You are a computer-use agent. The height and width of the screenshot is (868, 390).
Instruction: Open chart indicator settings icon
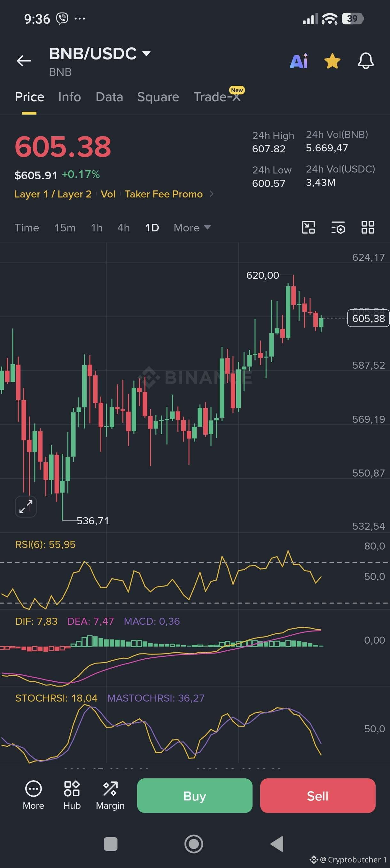pos(338,228)
